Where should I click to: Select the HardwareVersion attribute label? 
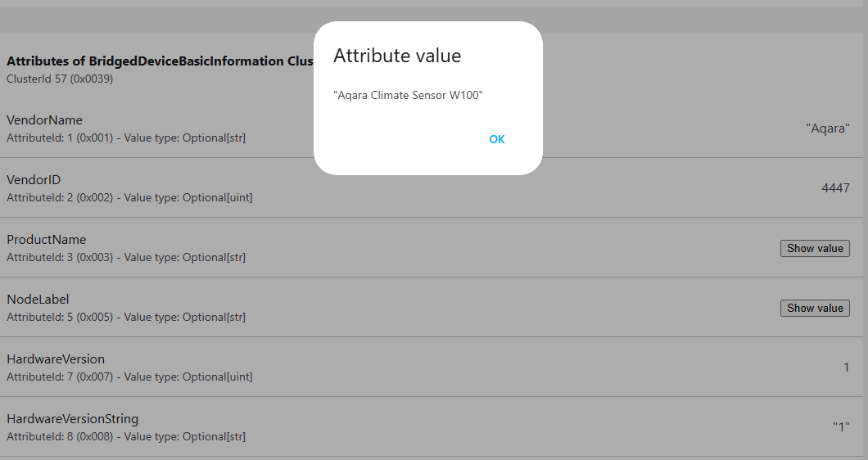point(56,359)
